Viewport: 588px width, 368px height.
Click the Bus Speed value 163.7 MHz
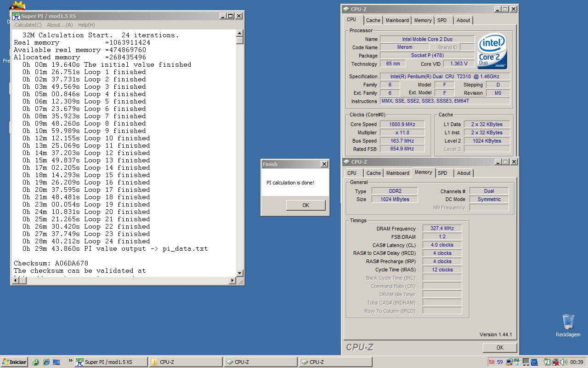click(402, 141)
